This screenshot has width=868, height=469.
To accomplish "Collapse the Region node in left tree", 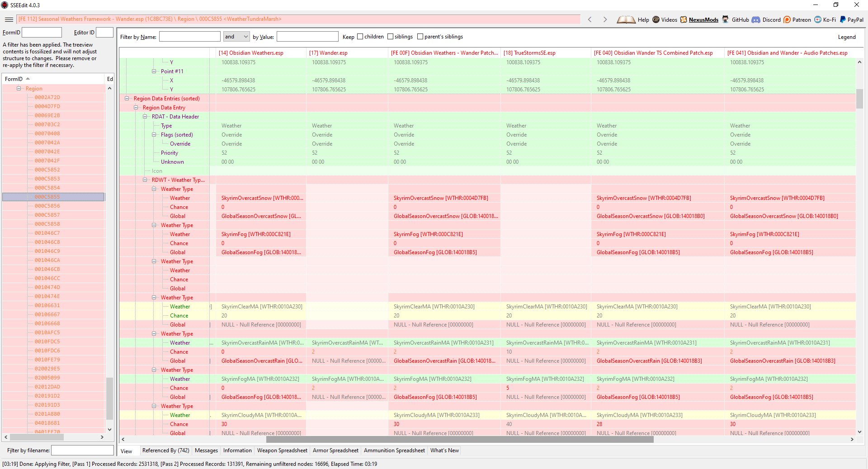I will point(19,89).
